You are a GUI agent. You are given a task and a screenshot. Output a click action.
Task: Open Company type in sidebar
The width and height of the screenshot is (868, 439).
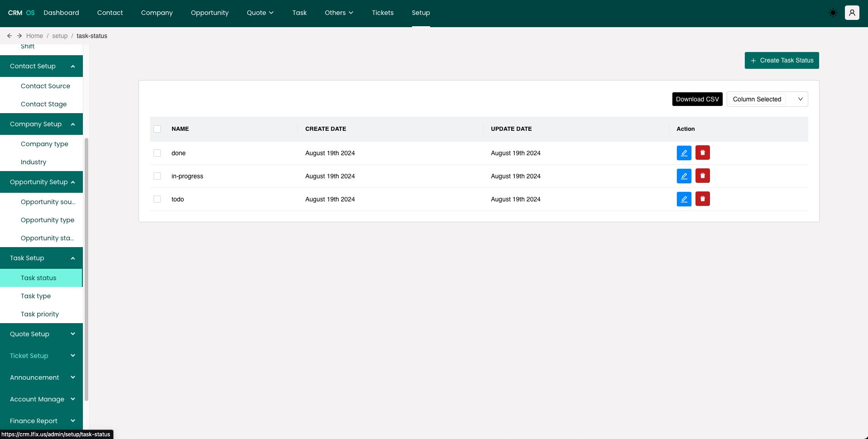[41, 144]
